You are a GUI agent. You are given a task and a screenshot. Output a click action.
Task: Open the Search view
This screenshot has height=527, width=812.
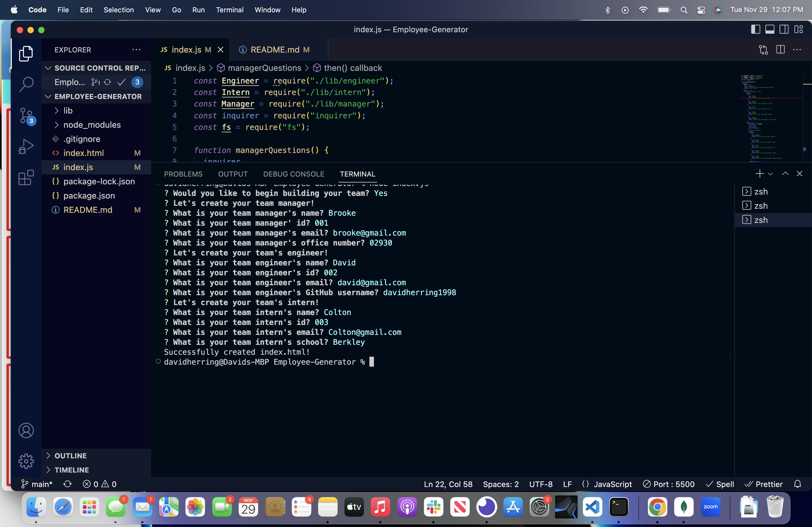pyautogui.click(x=26, y=85)
